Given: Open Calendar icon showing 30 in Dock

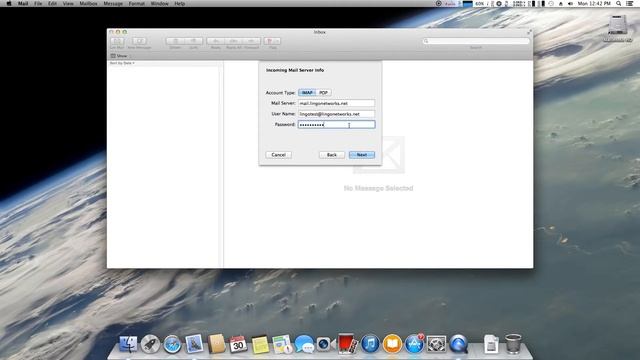Looking at the screenshot, I should 238,344.
